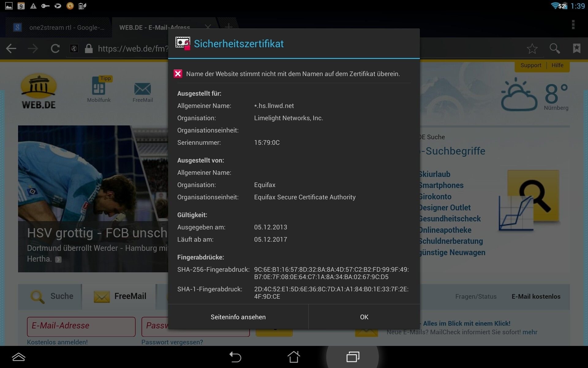588x368 pixels.
Task: Open browser search magnifier icon
Action: [x=555, y=48]
